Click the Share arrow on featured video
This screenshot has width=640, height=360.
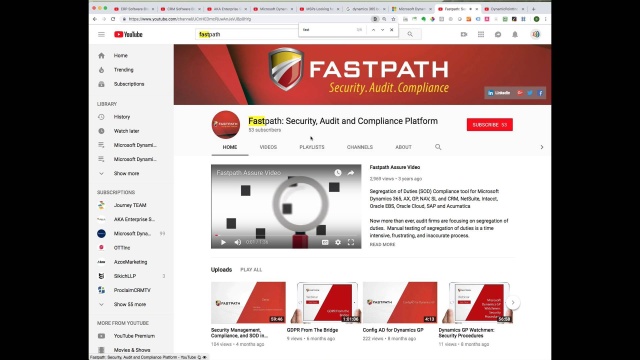(x=351, y=173)
